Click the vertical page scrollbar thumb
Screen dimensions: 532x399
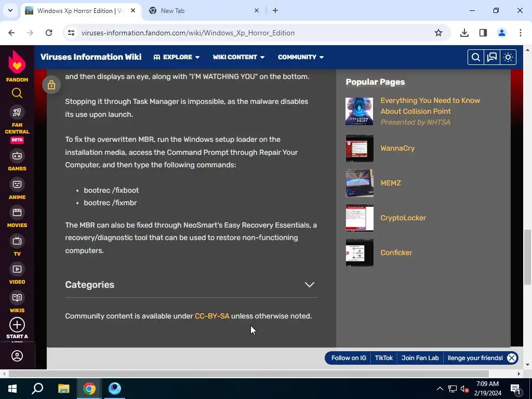coord(527,257)
